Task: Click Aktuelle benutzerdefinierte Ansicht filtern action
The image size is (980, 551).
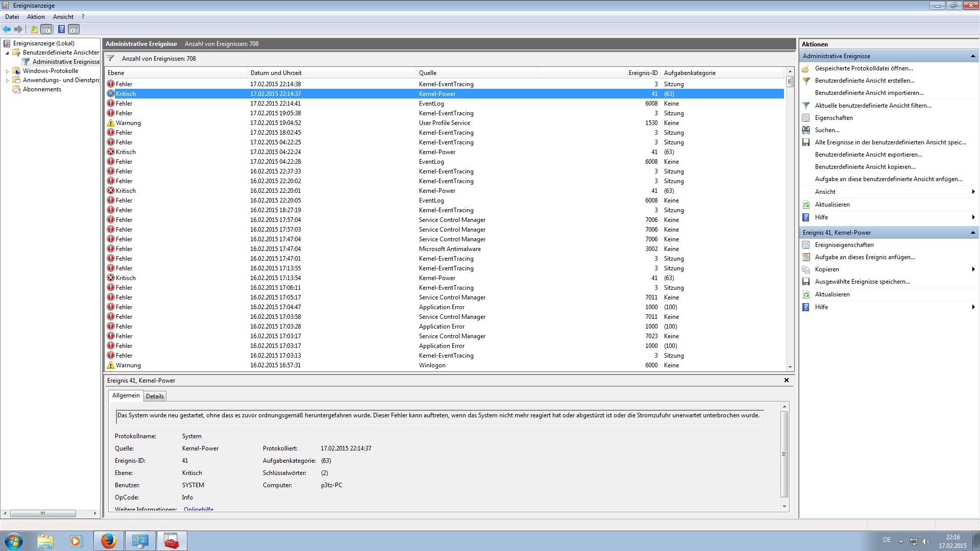Action: pos(873,106)
